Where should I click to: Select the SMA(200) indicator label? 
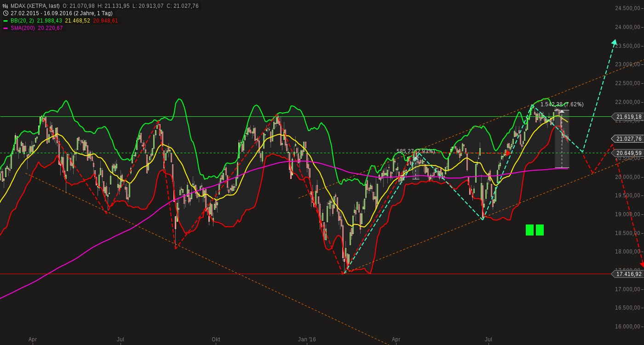pos(23,28)
